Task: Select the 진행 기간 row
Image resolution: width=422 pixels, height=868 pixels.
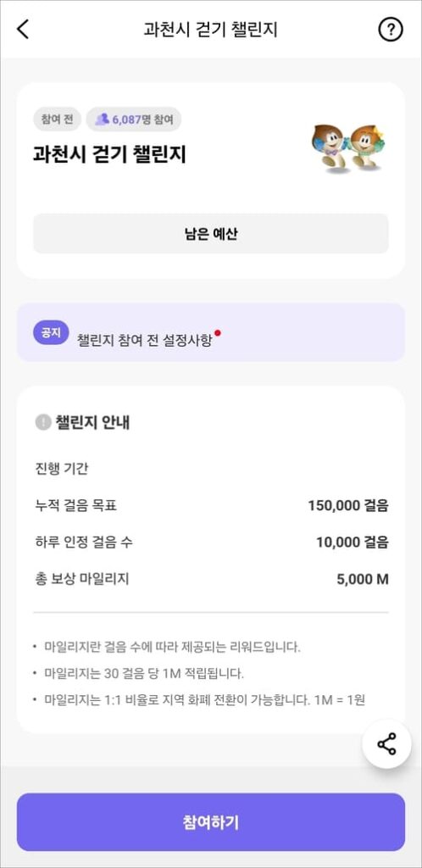Action: pyautogui.click(x=211, y=469)
